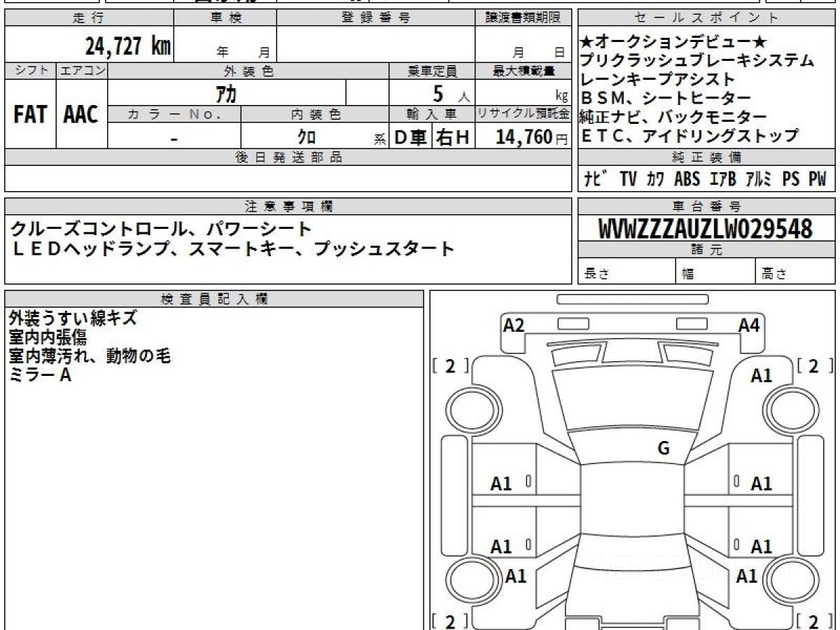
Task: Select the seating capacity 5 人
Action: click(451, 93)
